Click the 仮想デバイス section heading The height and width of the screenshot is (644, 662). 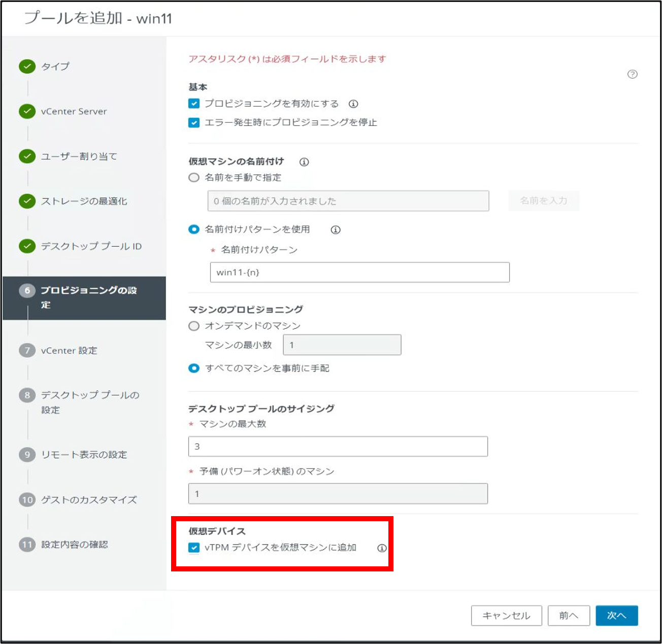[217, 531]
